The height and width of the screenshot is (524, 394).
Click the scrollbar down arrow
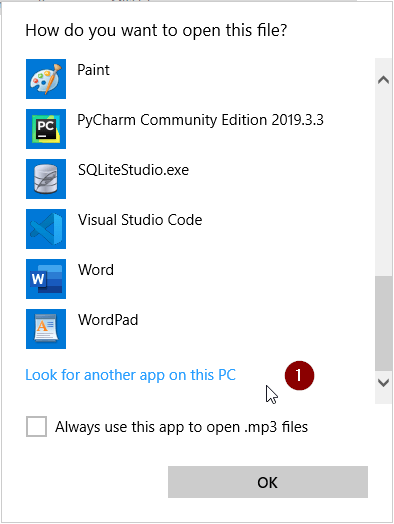[x=383, y=383]
